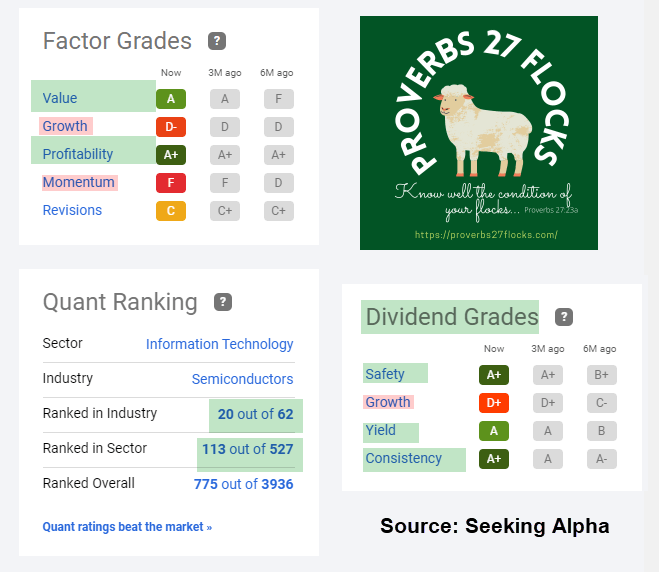Image resolution: width=659 pixels, height=572 pixels.
Task: Click the Dividend Grades help question icon
Action: click(x=564, y=317)
